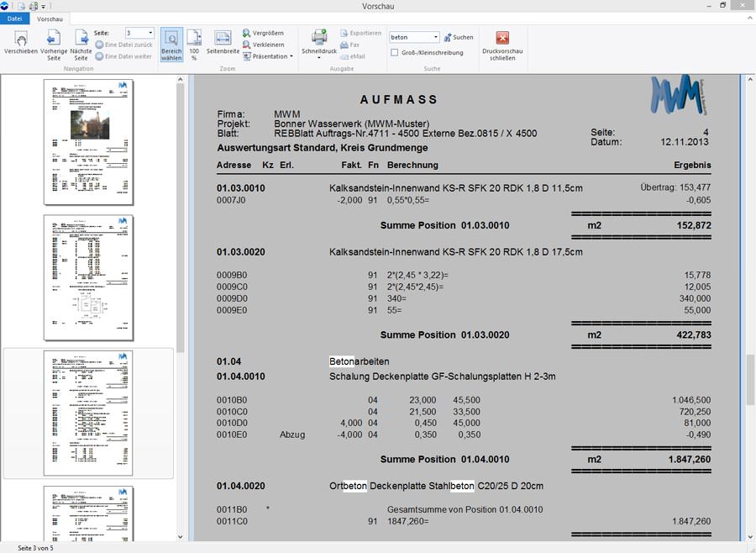Screen dimensions: 756x553
Task: Collapse ribbon with chevron at right
Action: 750,18
